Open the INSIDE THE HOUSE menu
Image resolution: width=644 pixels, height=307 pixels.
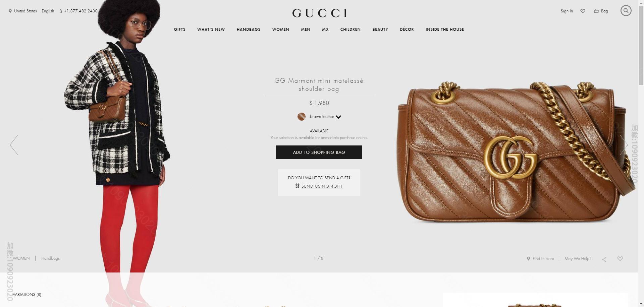coord(445,29)
